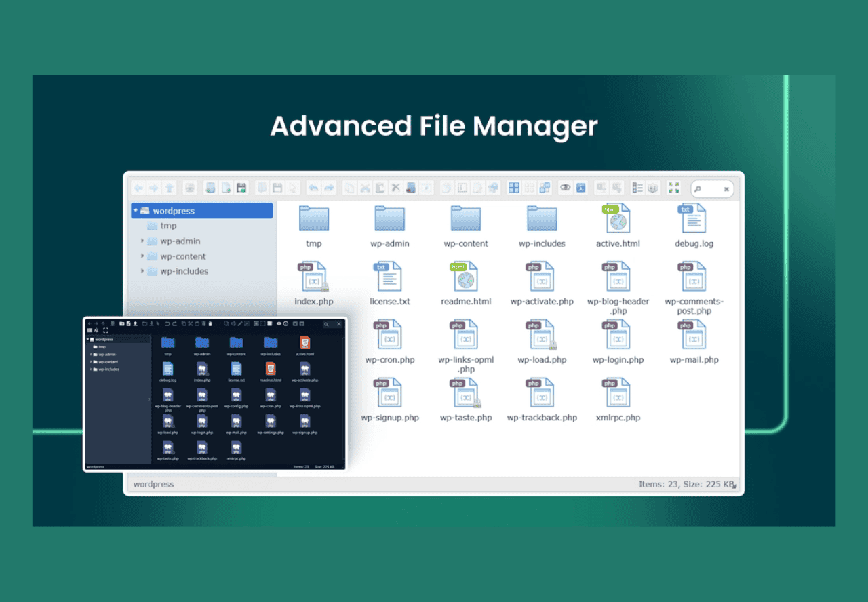Navigate back using the back arrow icon
The width and height of the screenshot is (868, 602).
tap(138, 188)
